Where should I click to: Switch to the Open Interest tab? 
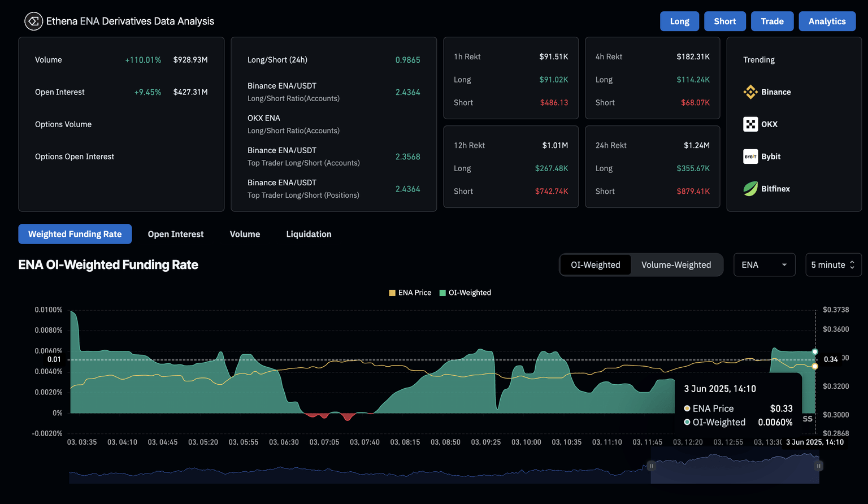pyautogui.click(x=176, y=234)
